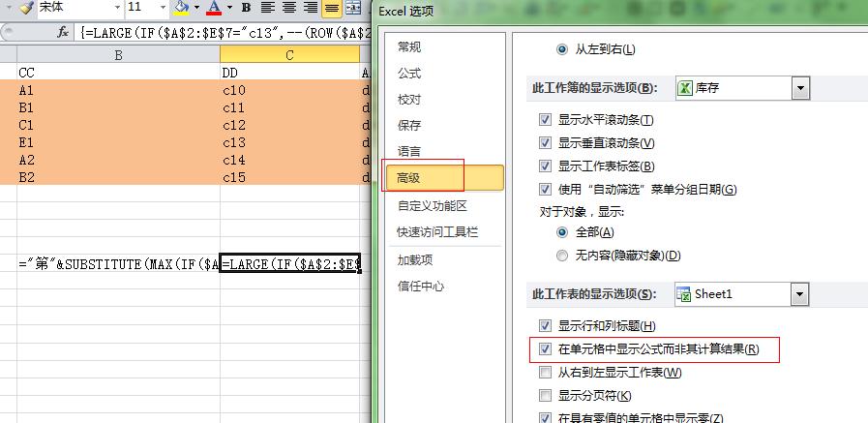This screenshot has width=868, height=423.
Task: Click cell containing A1
Action: (x=118, y=90)
